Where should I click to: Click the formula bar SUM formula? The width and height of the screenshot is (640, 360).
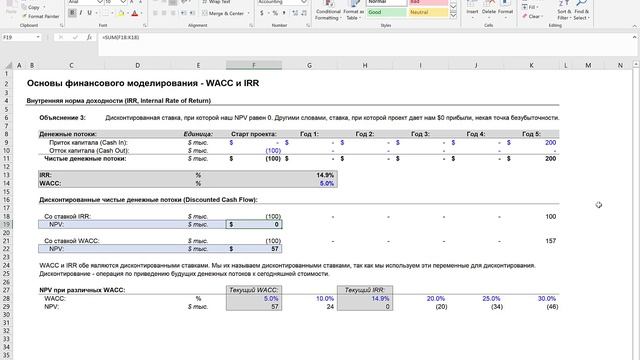point(121,37)
